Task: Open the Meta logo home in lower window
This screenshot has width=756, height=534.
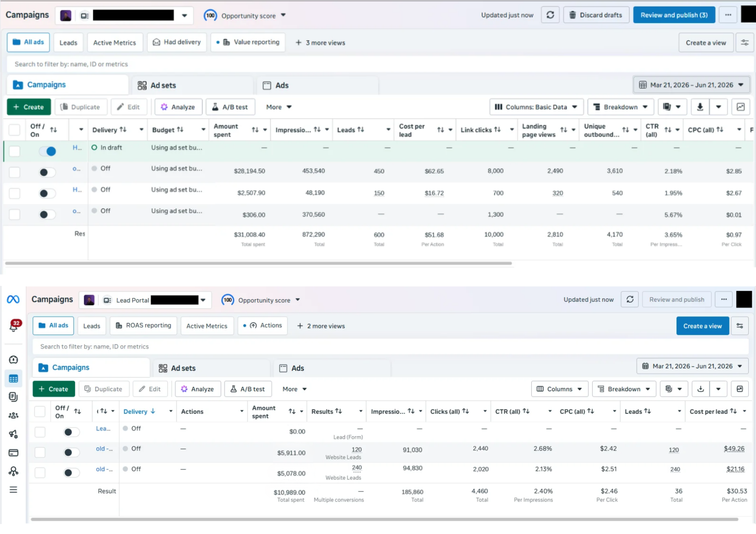Action: click(13, 299)
